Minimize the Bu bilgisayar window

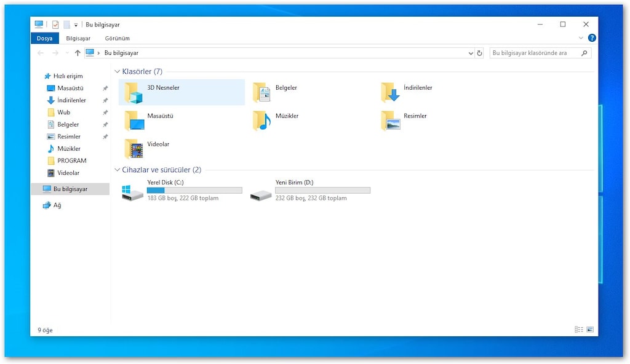coord(540,25)
